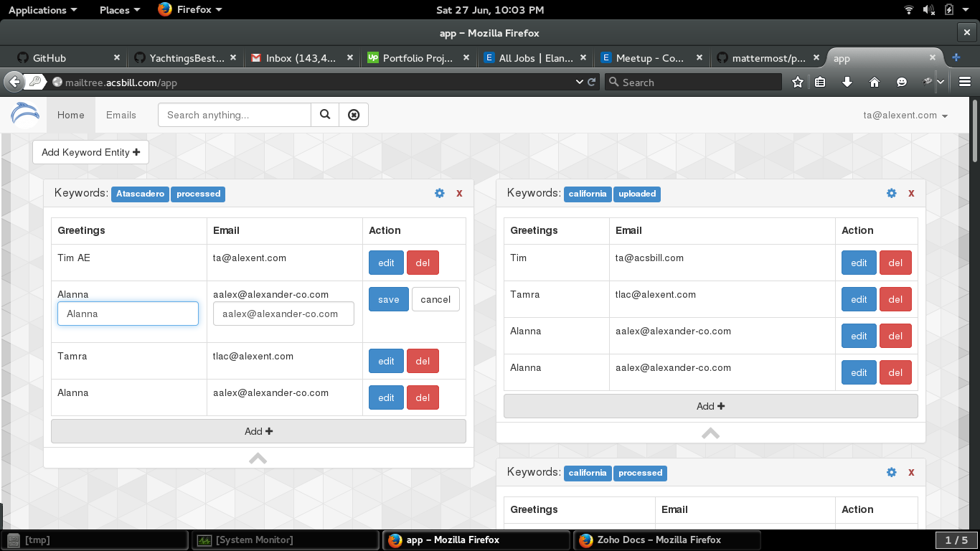The width and height of the screenshot is (980, 551).
Task: Remove the california uploaded panel with red x
Action: (911, 193)
